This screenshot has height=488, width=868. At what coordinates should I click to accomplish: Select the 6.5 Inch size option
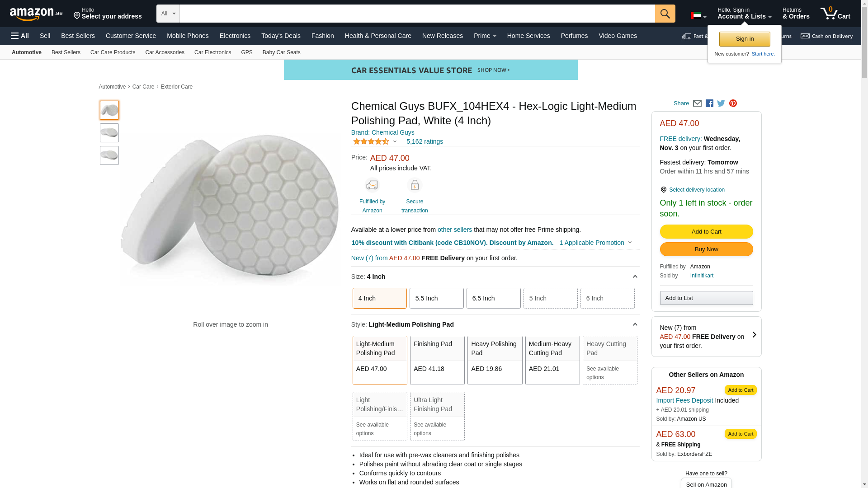(493, 298)
